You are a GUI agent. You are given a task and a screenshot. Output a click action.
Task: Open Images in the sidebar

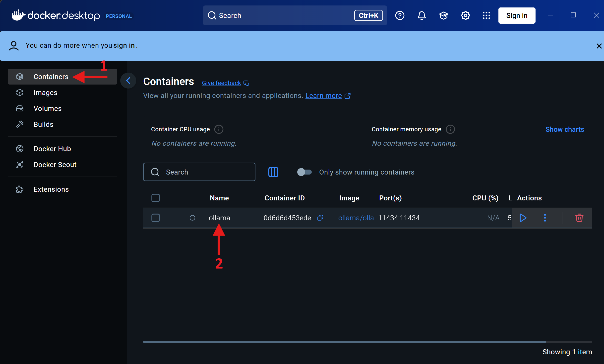[62, 92]
